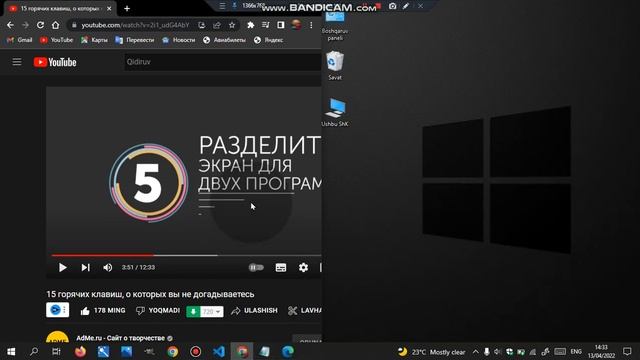Share the video with ULASHISH

point(254,311)
